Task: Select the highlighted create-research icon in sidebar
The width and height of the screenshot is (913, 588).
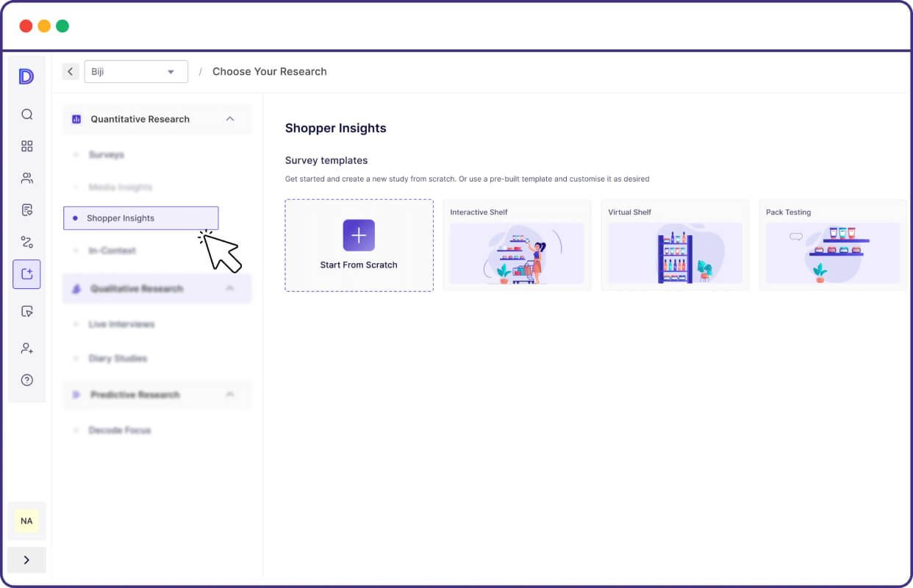Action: (27, 274)
